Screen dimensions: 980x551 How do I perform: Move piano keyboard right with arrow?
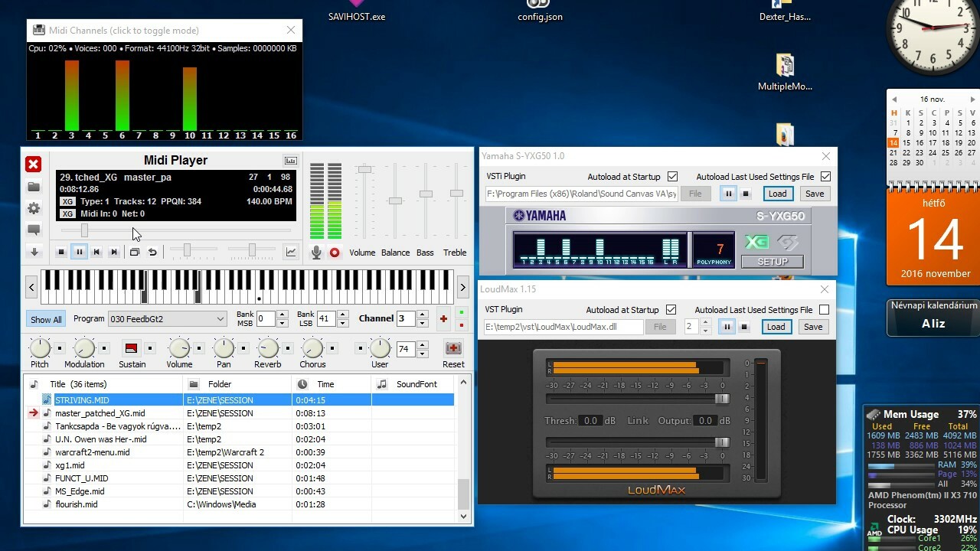pyautogui.click(x=462, y=287)
